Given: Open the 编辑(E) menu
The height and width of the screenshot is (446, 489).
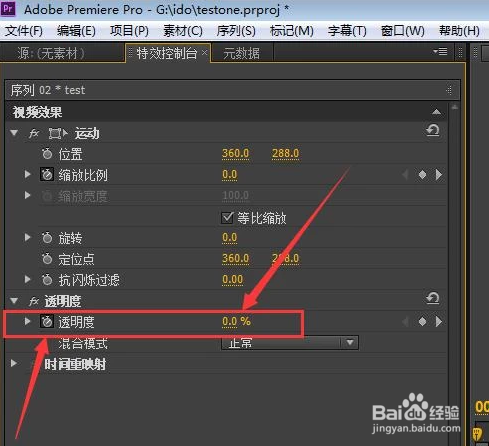Looking at the screenshot, I should click(x=76, y=31).
